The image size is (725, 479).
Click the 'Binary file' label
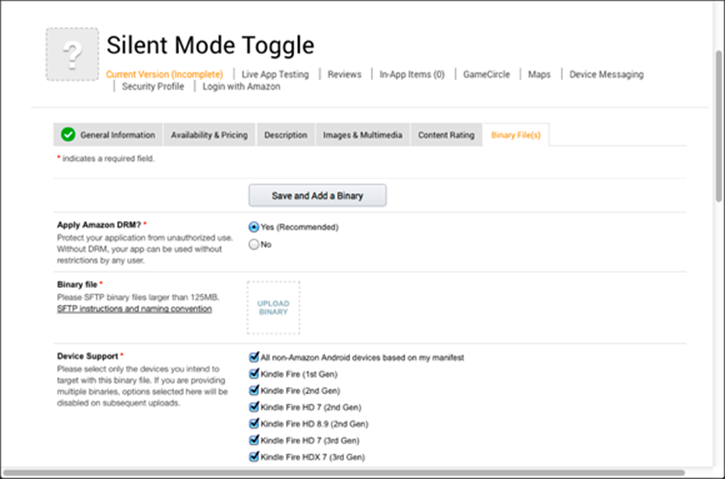point(77,284)
